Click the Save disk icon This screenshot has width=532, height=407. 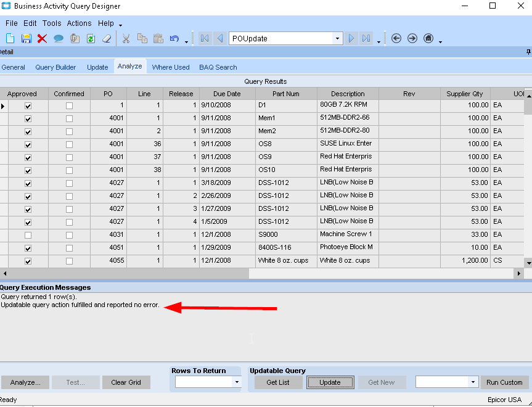pyautogui.click(x=27, y=38)
